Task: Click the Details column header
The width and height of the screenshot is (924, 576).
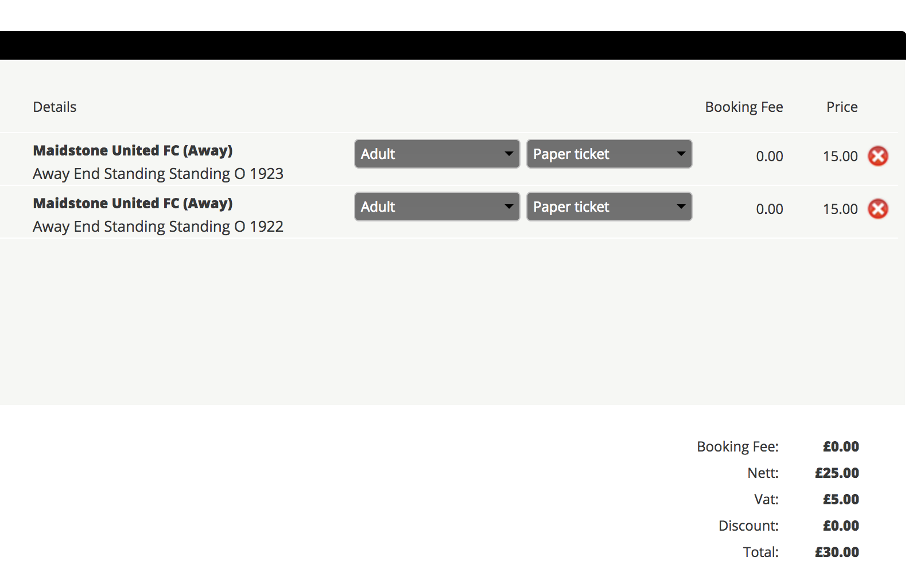Action: (55, 107)
